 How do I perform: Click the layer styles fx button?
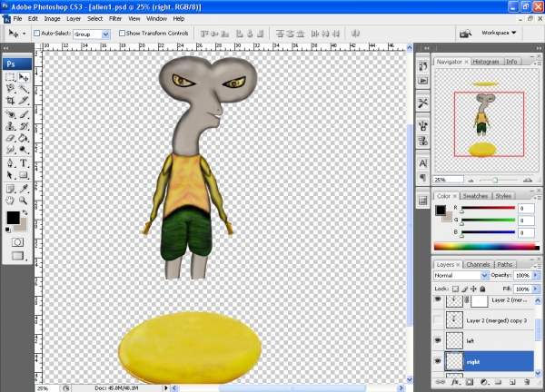pos(455,382)
